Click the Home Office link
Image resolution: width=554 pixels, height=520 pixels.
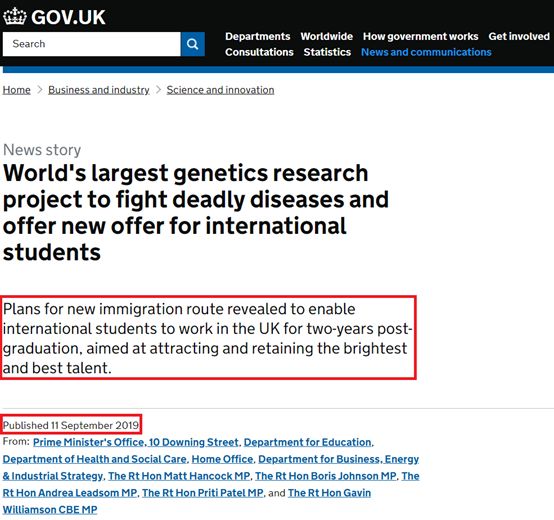[222, 459]
